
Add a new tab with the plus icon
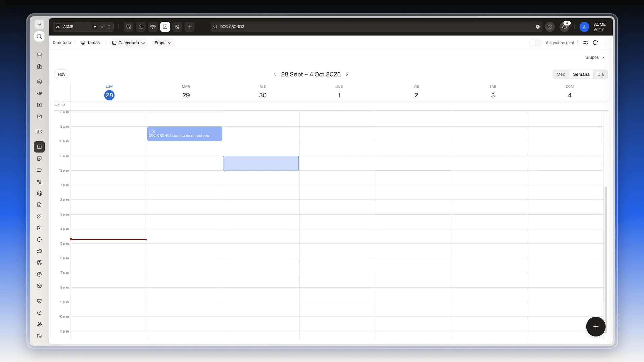pyautogui.click(x=190, y=27)
